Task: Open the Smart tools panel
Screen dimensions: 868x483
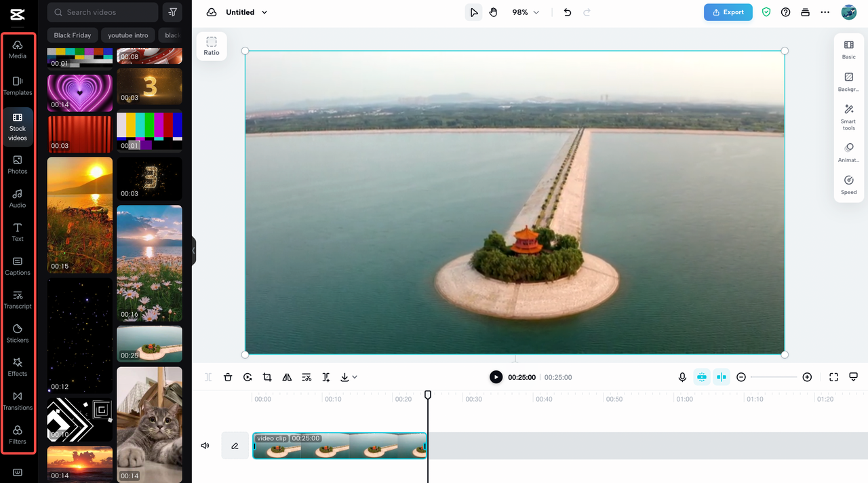Action: [x=849, y=117]
